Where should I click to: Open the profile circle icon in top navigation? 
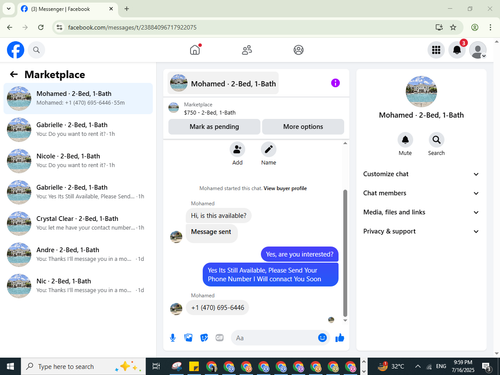(298, 50)
